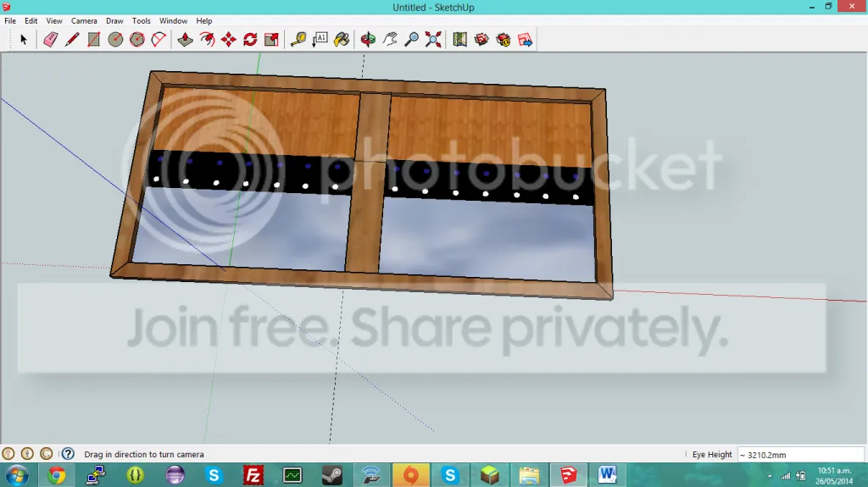The width and height of the screenshot is (868, 487).
Task: Open File Explorer folder from the taskbar
Action: click(x=529, y=475)
